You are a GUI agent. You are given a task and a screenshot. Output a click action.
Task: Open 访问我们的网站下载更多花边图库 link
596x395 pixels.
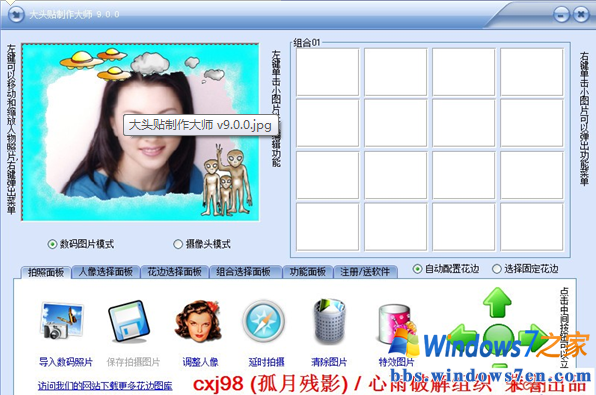(105, 386)
